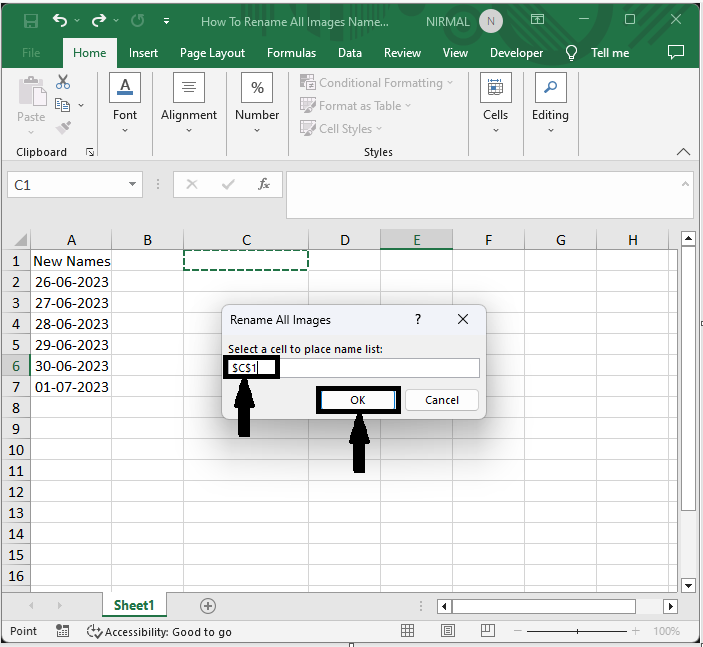Expand the Font group

click(x=125, y=104)
